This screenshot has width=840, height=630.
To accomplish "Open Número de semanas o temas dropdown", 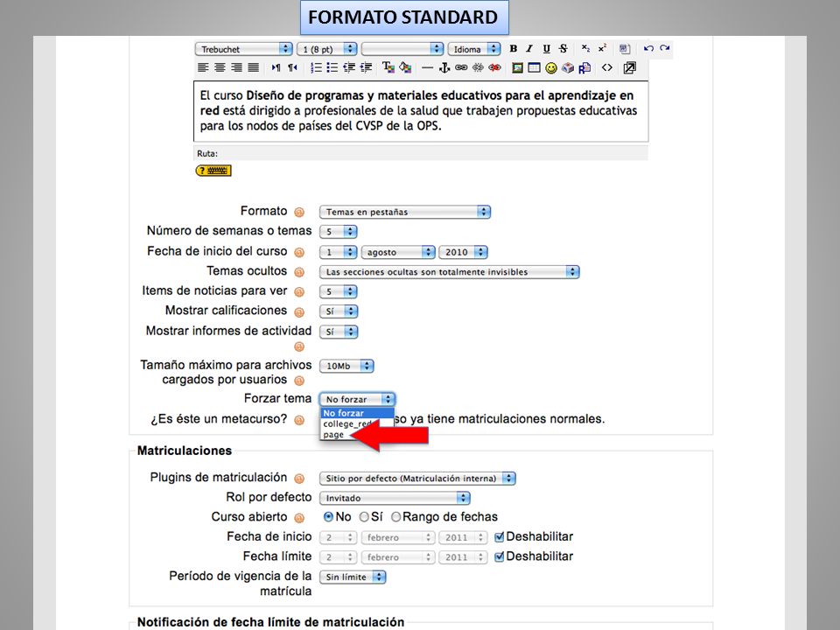I will pyautogui.click(x=338, y=231).
